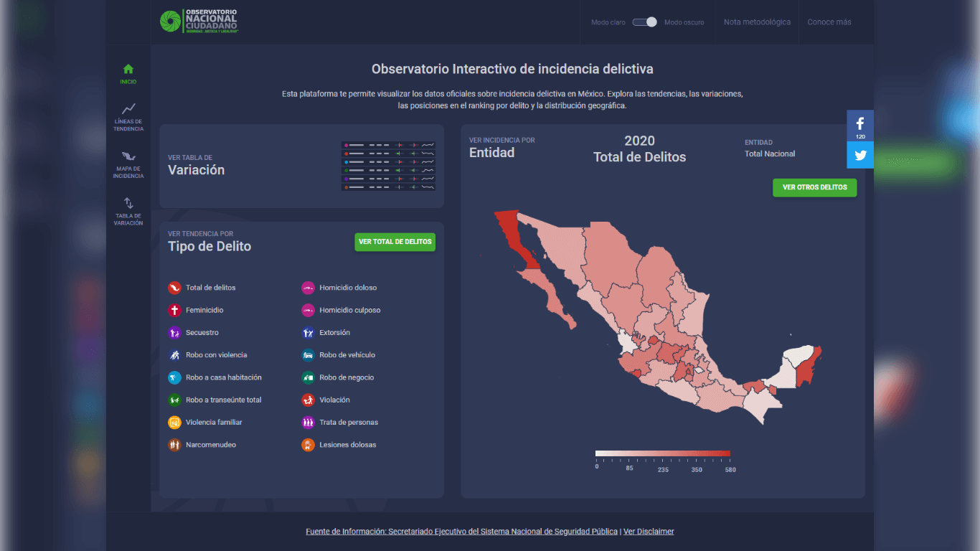The height and width of the screenshot is (551, 980).
Task: Click the map color legend gradient bar
Action: tap(662, 453)
